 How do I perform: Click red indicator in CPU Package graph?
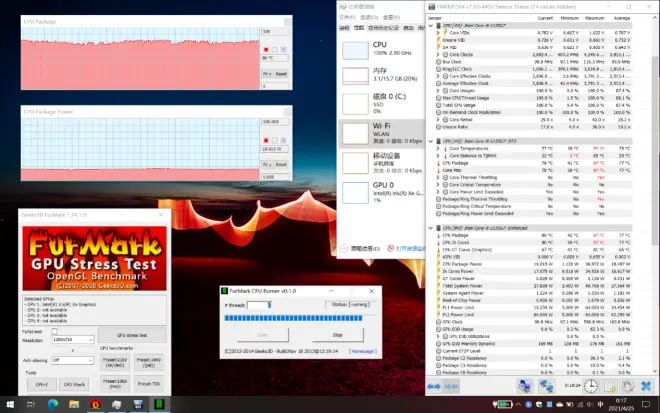tap(266, 50)
